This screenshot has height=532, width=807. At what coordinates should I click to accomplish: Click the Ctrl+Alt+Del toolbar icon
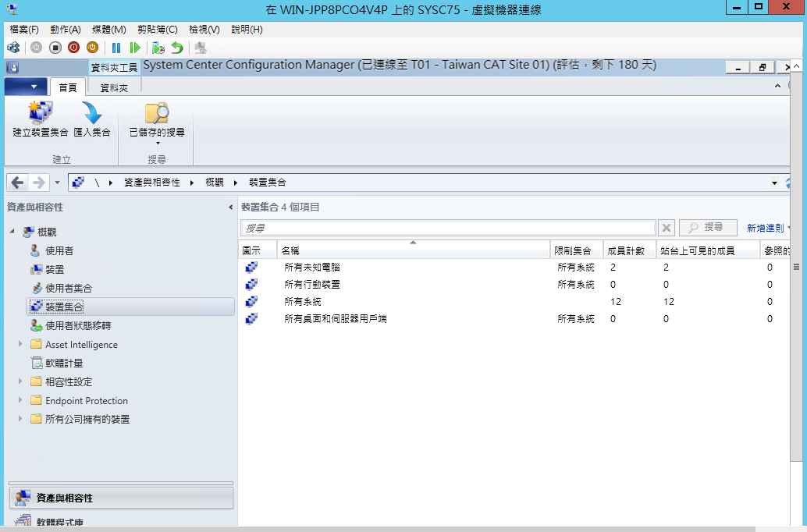pyautogui.click(x=13, y=48)
